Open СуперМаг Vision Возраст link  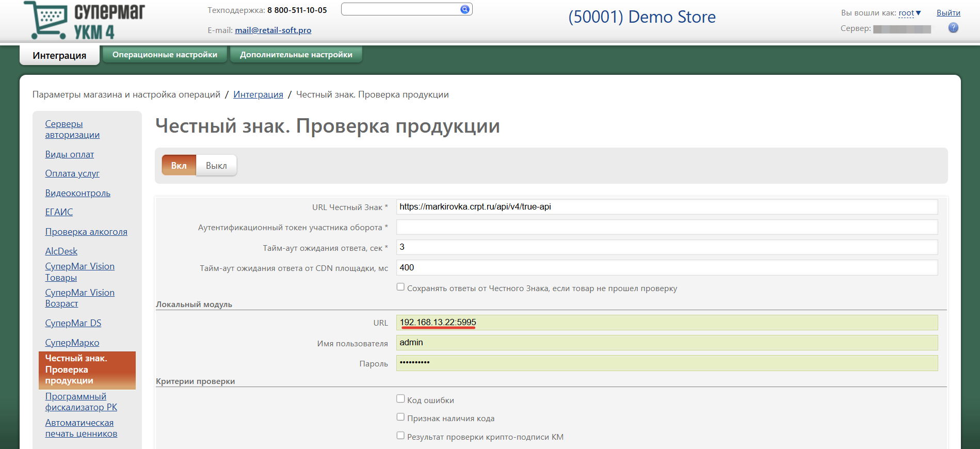coord(80,298)
